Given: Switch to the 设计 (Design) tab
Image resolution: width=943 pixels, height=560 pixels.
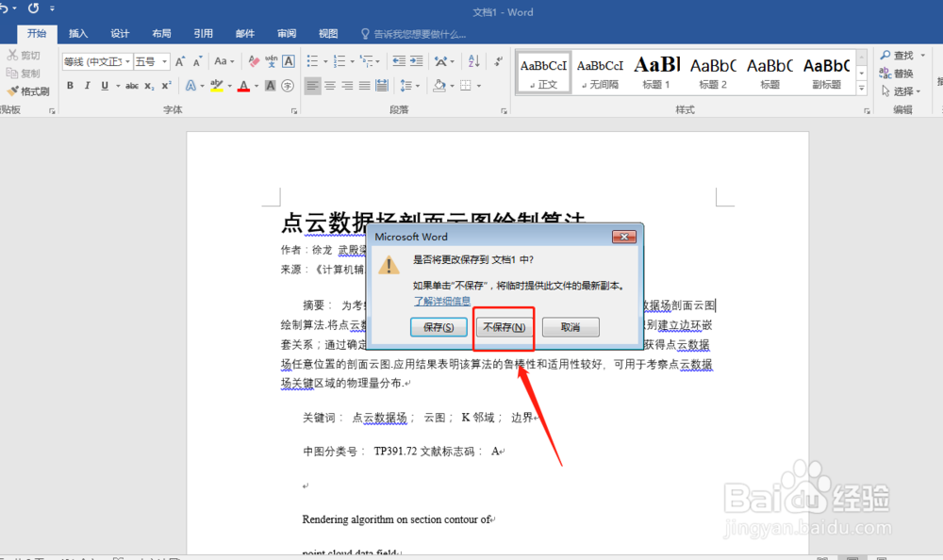Looking at the screenshot, I should [120, 34].
